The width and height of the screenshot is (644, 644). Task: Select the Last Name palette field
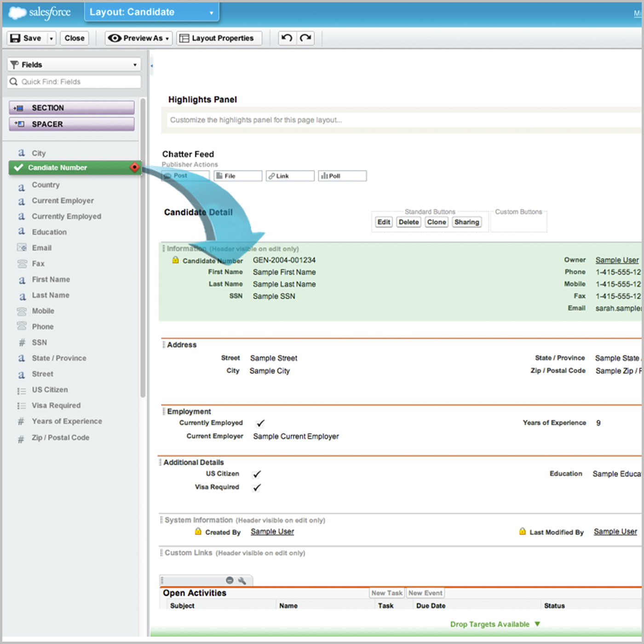[51, 295]
